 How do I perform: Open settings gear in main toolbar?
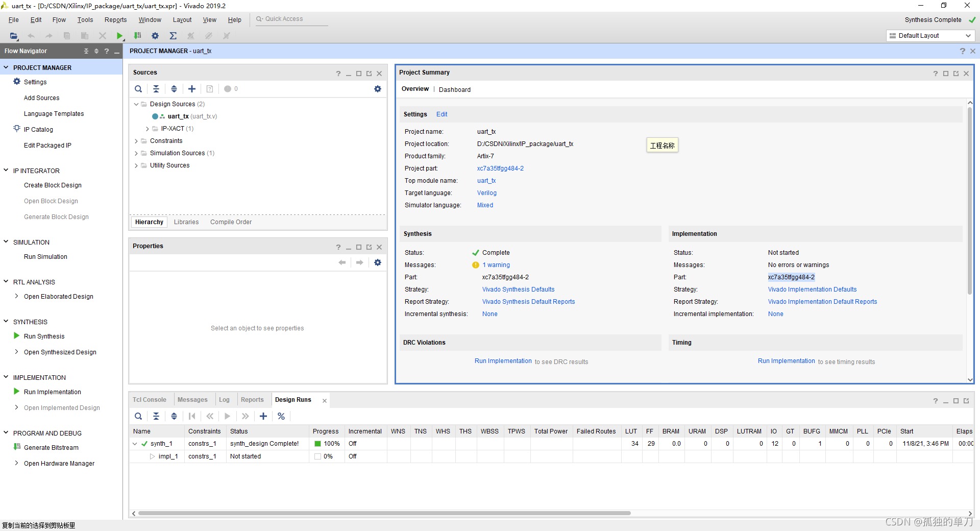click(x=155, y=36)
